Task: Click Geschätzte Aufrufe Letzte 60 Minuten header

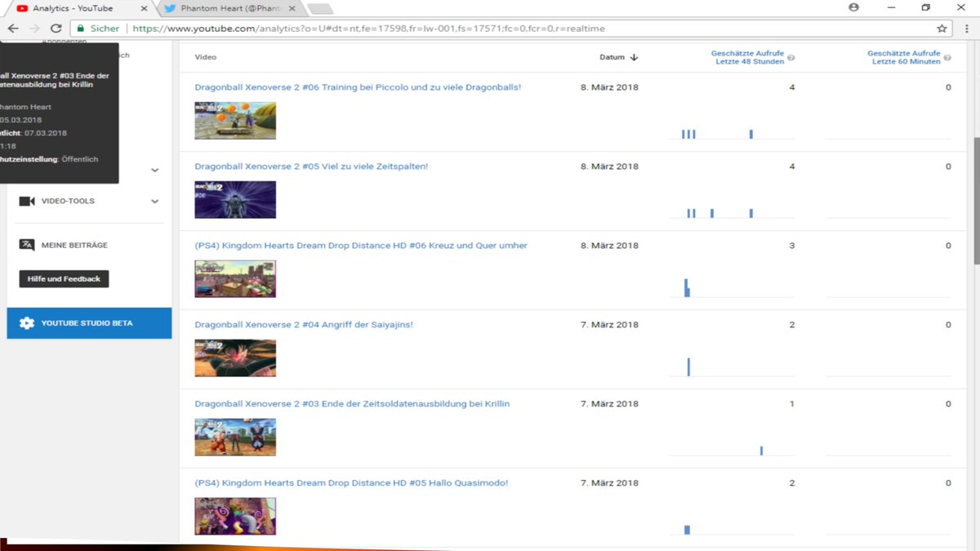Action: click(904, 57)
